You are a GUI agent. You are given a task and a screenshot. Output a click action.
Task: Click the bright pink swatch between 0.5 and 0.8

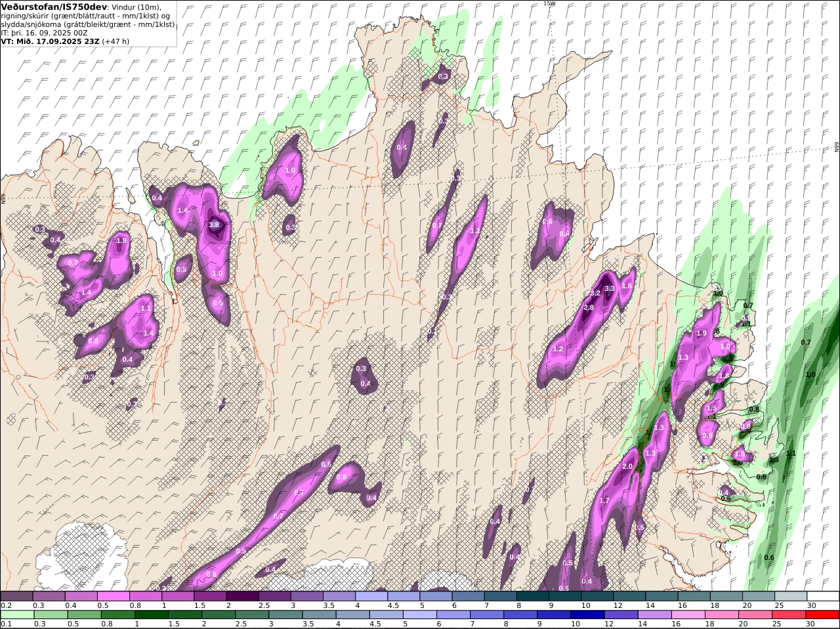(114, 596)
